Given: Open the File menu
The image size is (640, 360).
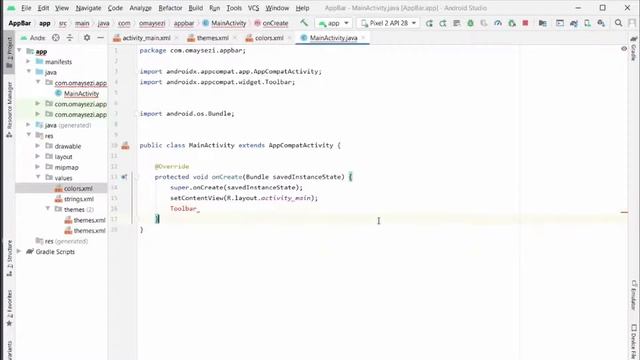Looking at the screenshot, I should (26, 8).
